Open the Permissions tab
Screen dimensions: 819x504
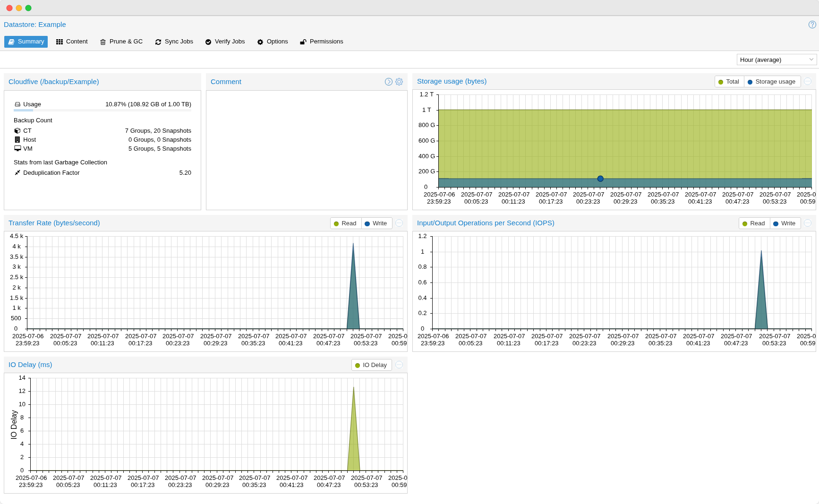pos(322,42)
